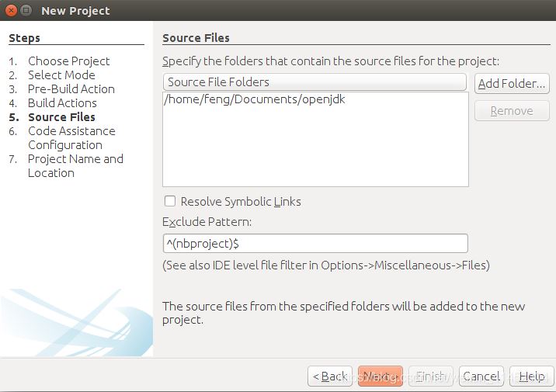Click the Pre-Build Action step

click(71, 89)
